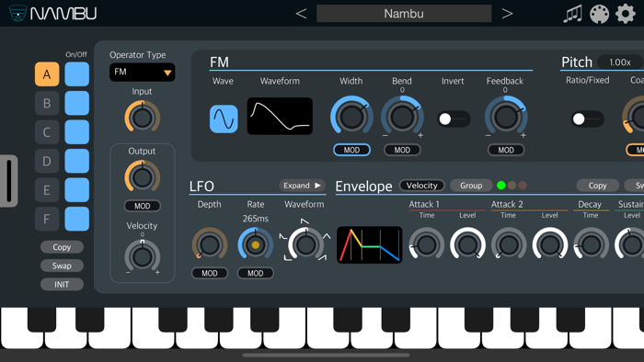Click the operator Velocity knob

[x=142, y=256]
